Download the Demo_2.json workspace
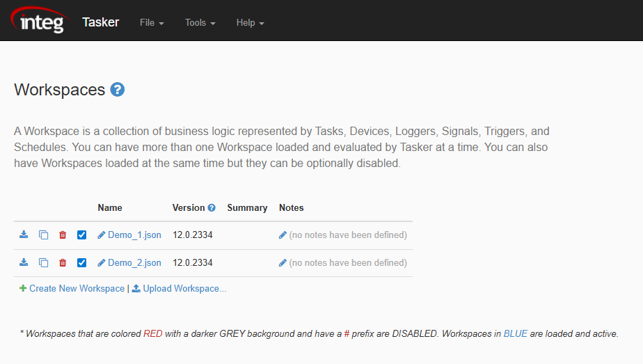 pos(24,263)
